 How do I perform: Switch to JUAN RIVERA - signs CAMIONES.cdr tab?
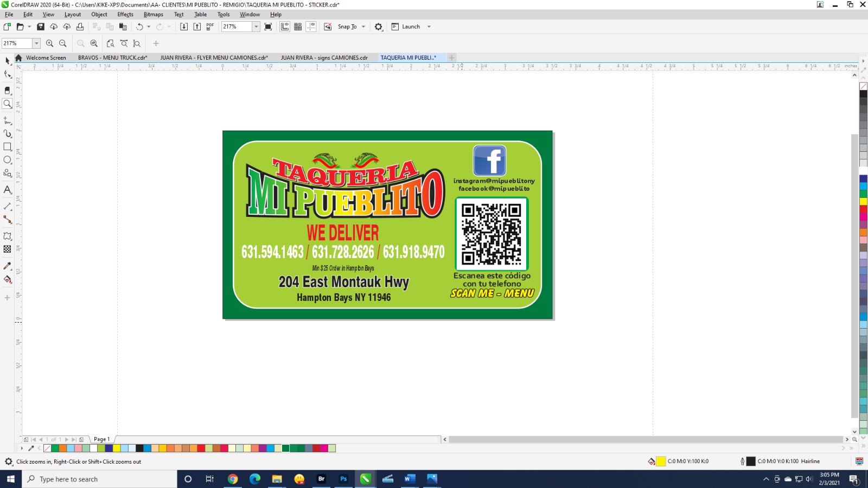(324, 57)
